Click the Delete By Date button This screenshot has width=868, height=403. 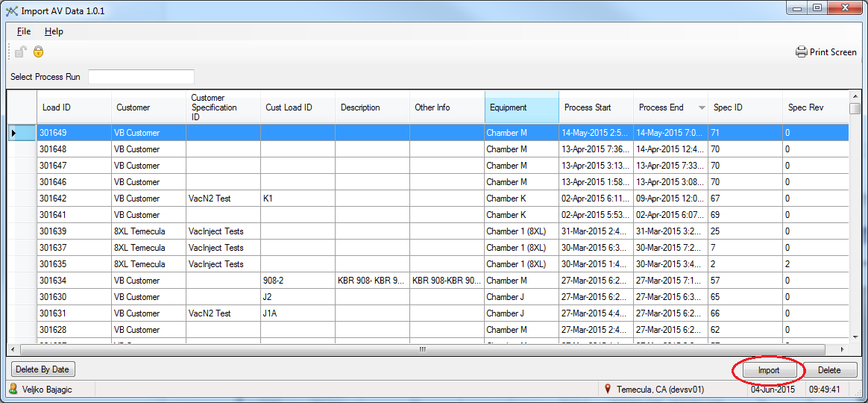43,369
